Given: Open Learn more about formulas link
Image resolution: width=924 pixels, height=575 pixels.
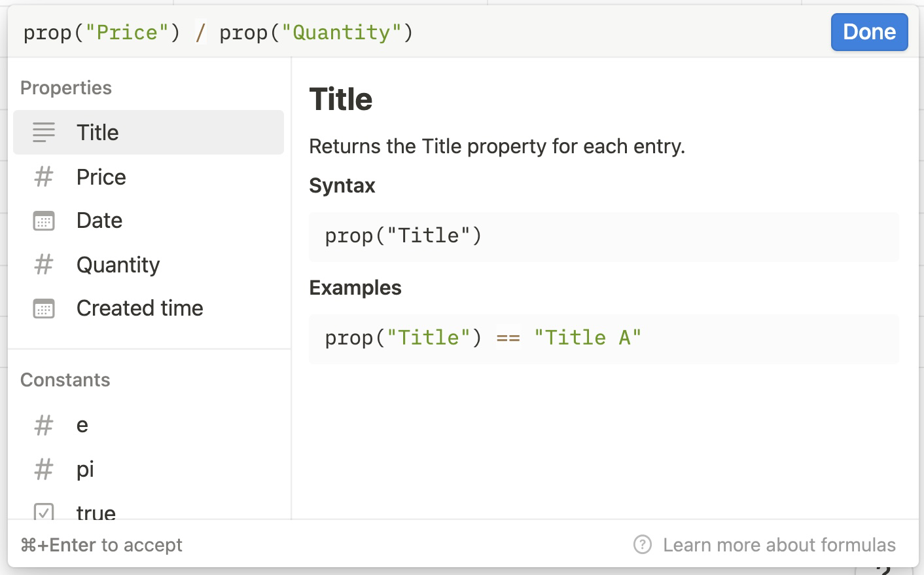Looking at the screenshot, I should (x=779, y=544).
